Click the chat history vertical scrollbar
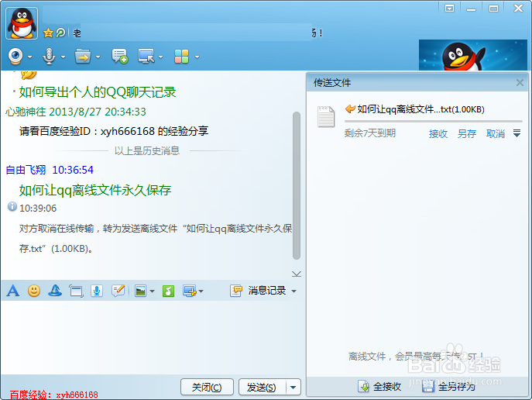Image resolution: width=532 pixels, height=400 pixels. tap(297, 186)
